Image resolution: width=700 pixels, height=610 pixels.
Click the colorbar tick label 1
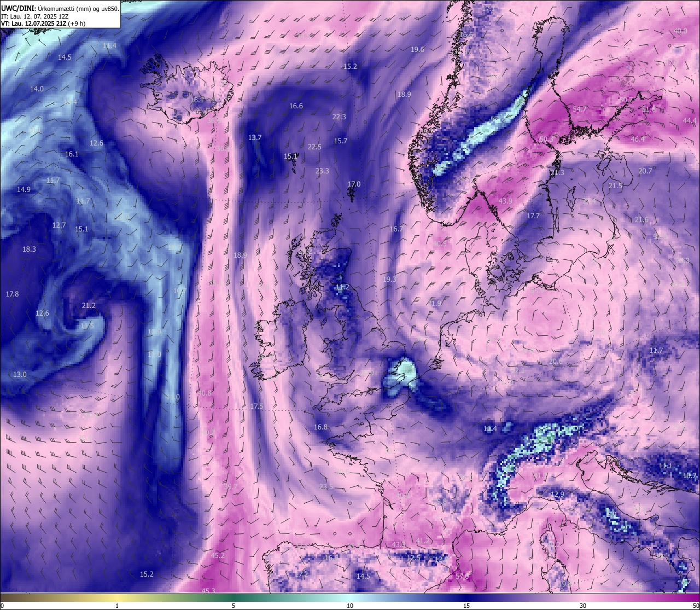pos(117,606)
